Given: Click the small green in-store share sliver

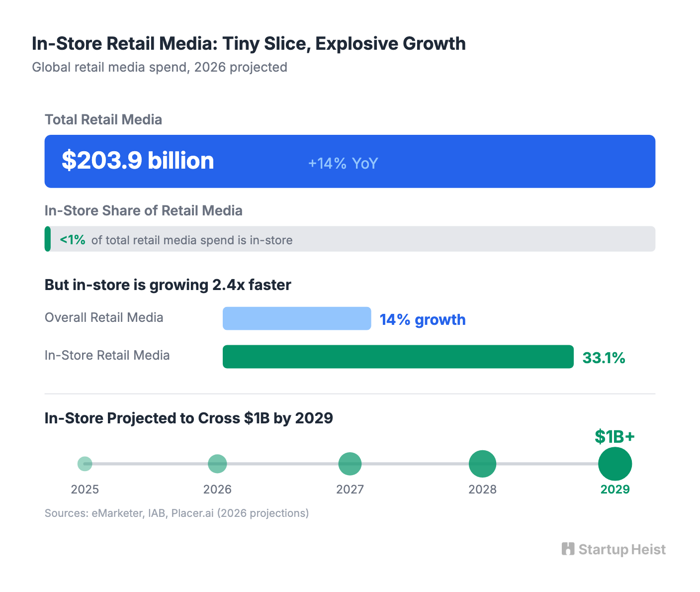Looking at the screenshot, I should click(x=48, y=239).
